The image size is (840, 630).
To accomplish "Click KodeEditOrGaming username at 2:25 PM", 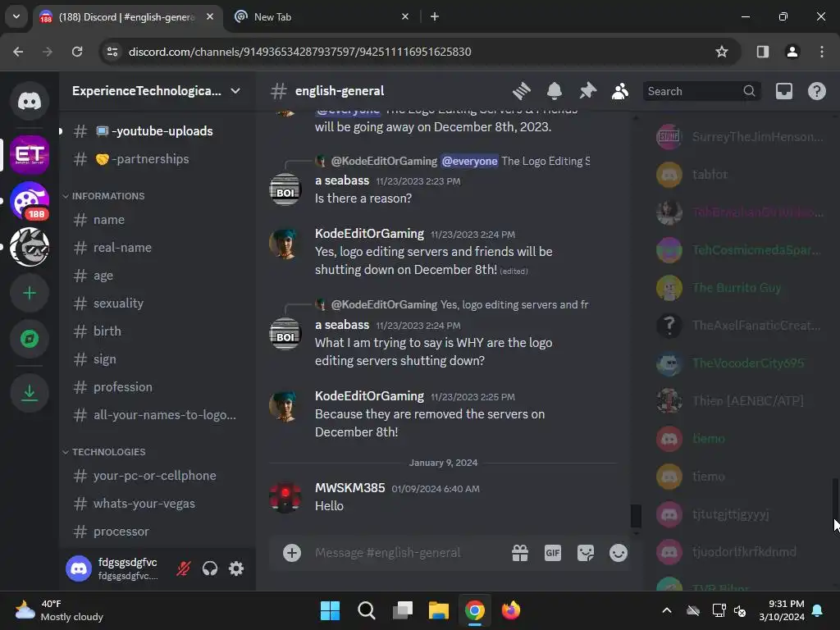I will [x=369, y=396].
